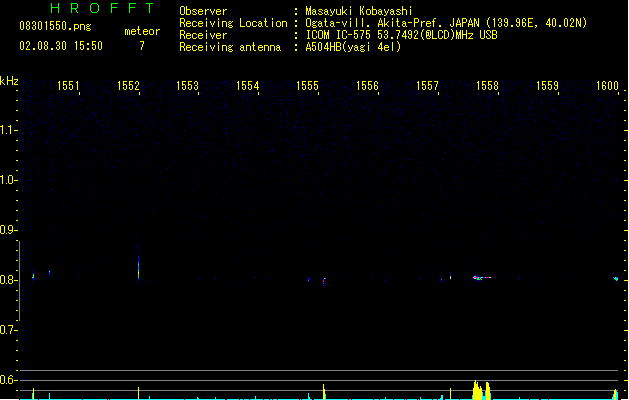Click the meteor count label
629x400 pixels.
[x=142, y=31]
